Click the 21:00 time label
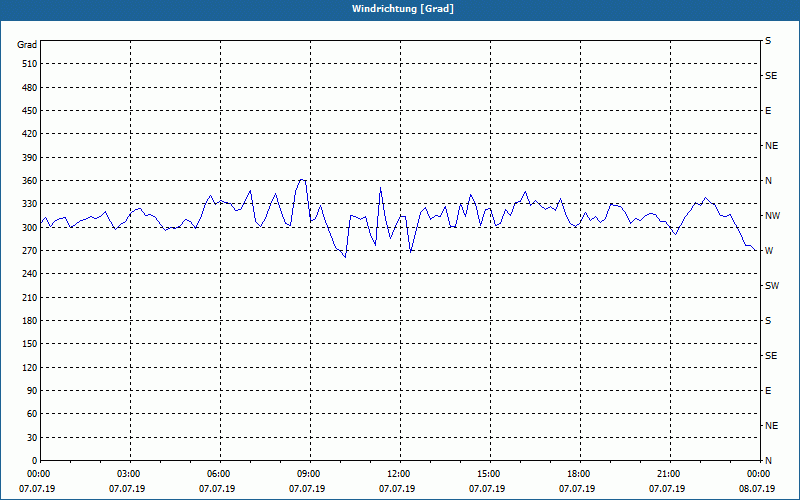800x500 pixels. click(x=667, y=473)
